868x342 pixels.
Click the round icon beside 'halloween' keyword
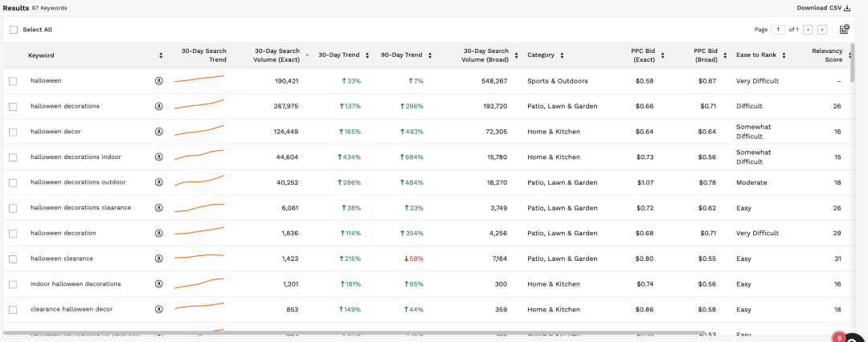tap(159, 81)
